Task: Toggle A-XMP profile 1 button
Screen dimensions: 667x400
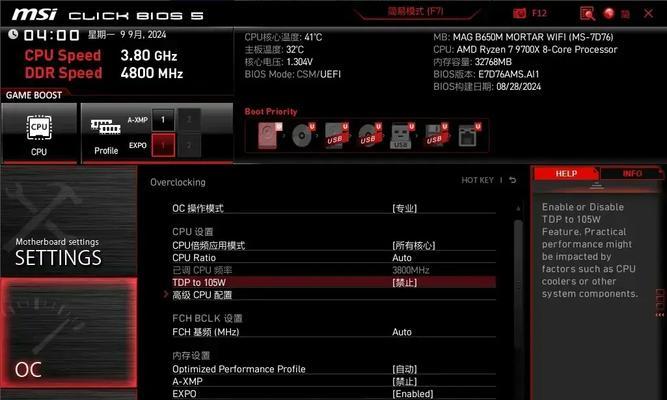Action: [x=163, y=120]
